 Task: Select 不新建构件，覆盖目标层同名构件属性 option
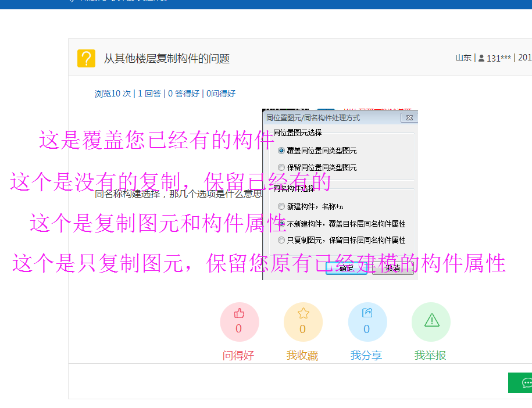pos(281,223)
